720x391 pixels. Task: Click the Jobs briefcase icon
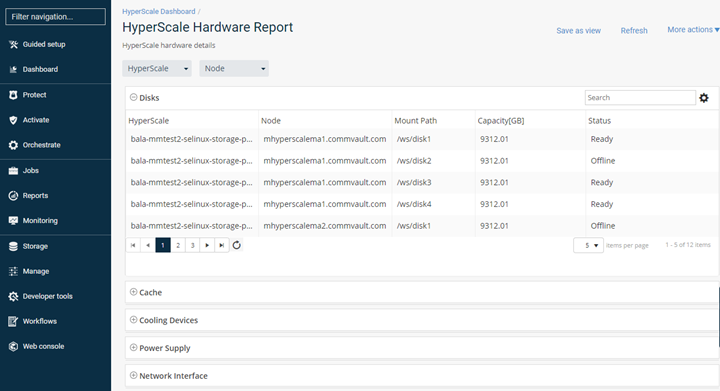coord(13,171)
